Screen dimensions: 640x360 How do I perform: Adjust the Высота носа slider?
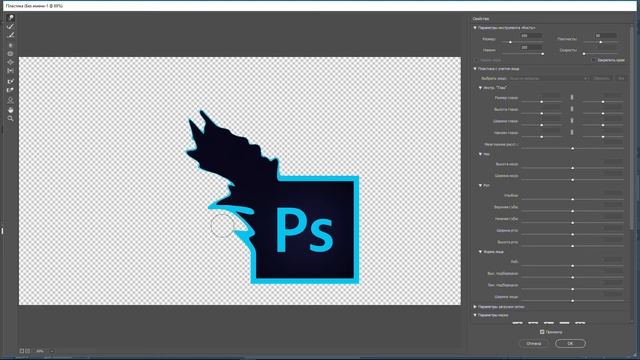click(x=572, y=168)
